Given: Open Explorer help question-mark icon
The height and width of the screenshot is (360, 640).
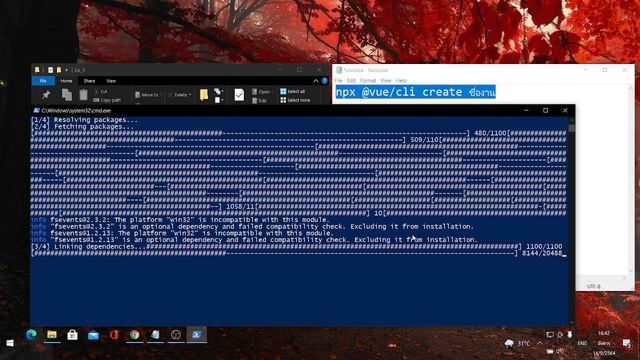Looking at the screenshot, I should pyautogui.click(x=324, y=81).
